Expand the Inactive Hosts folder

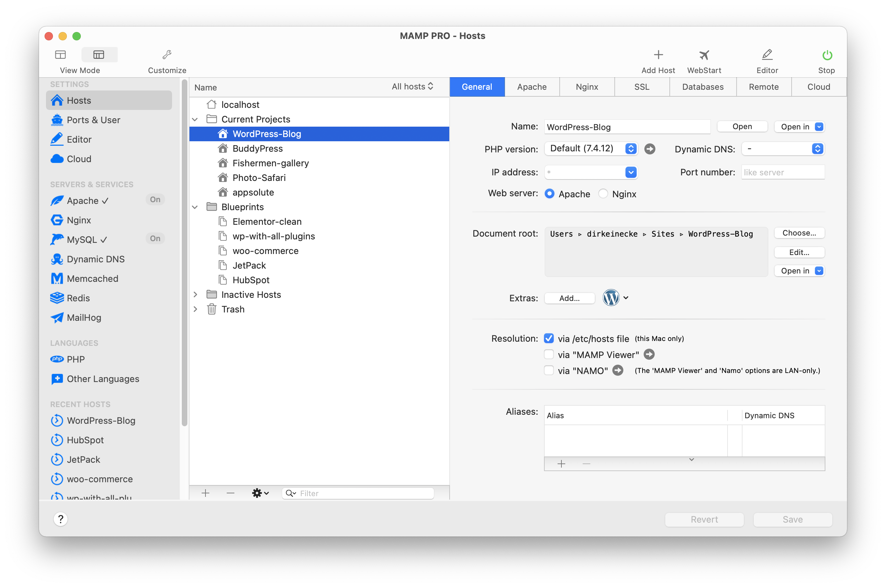195,295
